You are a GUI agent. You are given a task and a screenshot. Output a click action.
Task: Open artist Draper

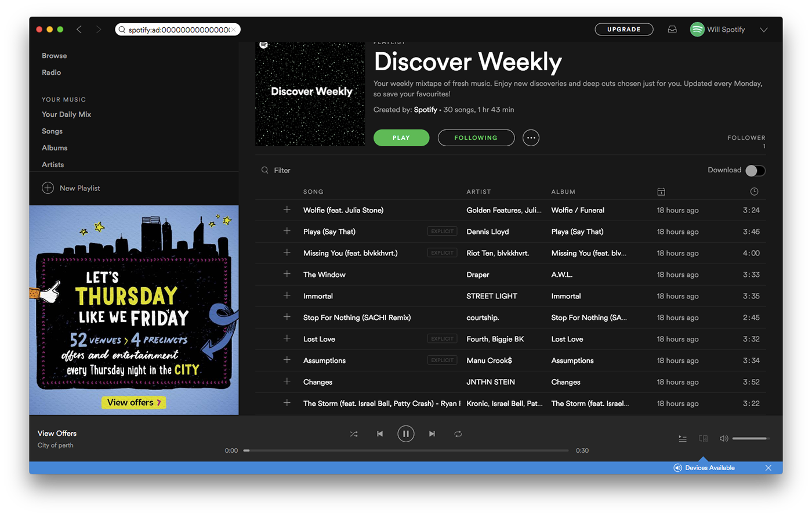pyautogui.click(x=478, y=275)
